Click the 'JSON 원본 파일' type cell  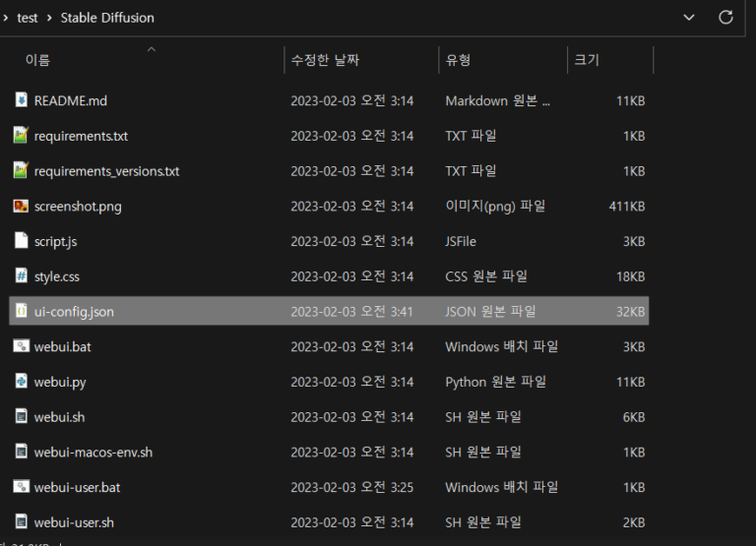point(490,312)
